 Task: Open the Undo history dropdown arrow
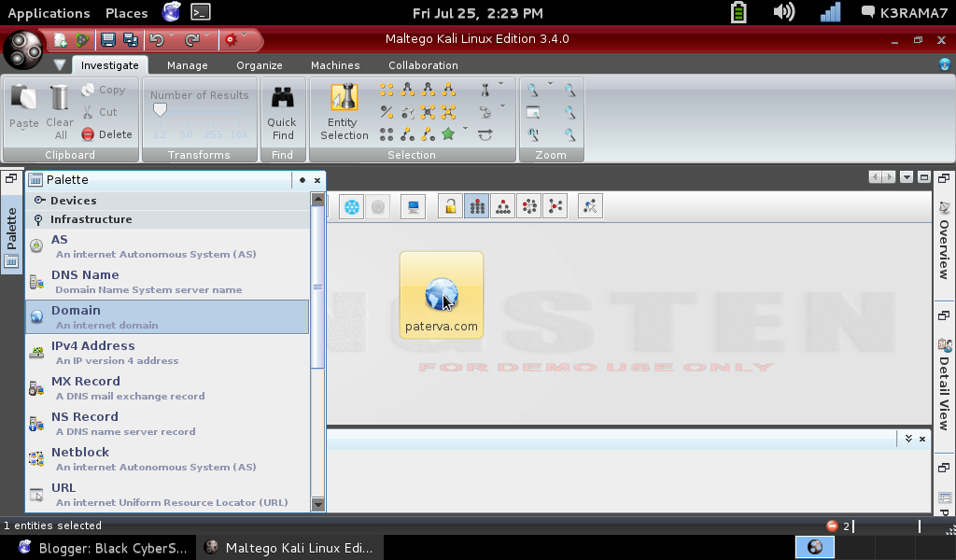point(172,35)
